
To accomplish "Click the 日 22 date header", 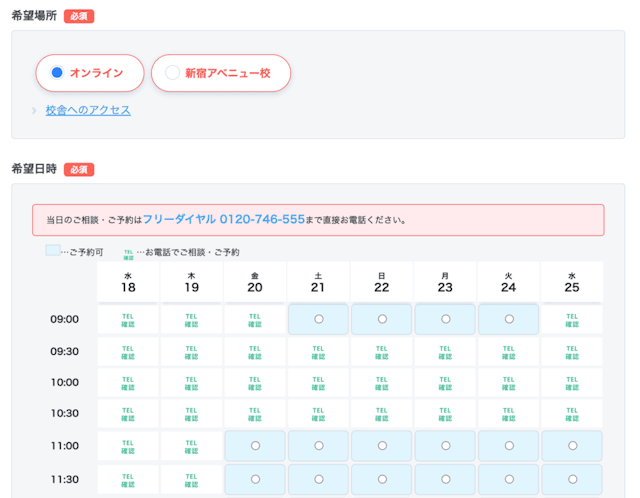I will click(x=382, y=282).
